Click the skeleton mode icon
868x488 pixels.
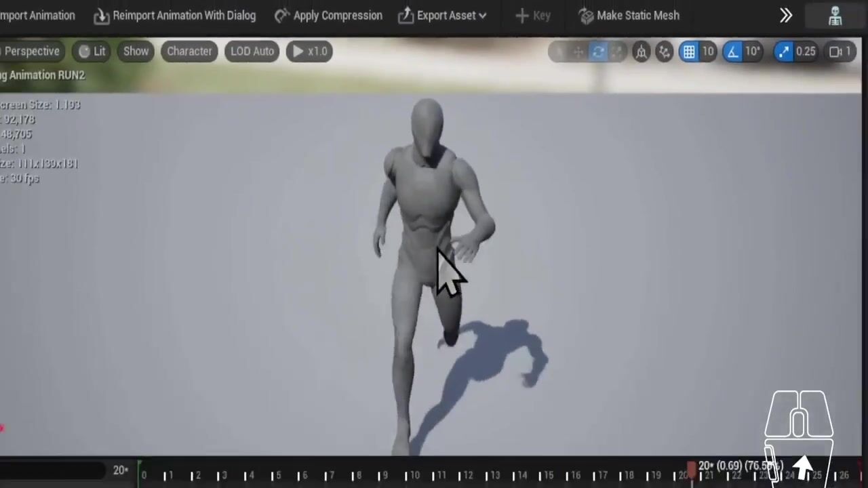[835, 16]
